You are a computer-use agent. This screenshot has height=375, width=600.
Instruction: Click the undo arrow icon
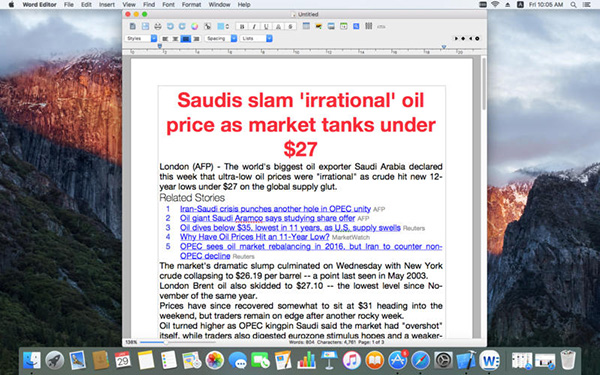(170, 26)
